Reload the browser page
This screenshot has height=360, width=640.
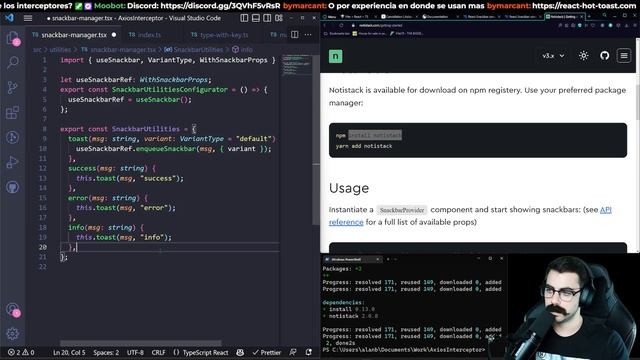pyautogui.click(x=341, y=25)
